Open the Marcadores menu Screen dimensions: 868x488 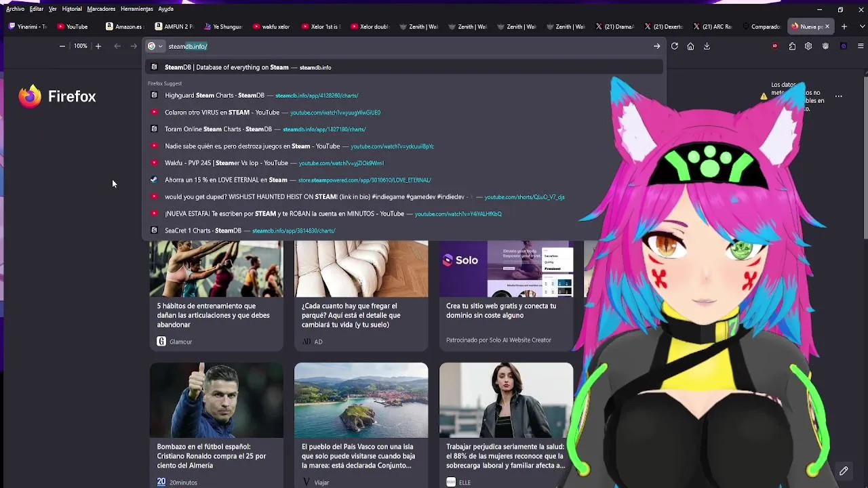click(x=101, y=9)
